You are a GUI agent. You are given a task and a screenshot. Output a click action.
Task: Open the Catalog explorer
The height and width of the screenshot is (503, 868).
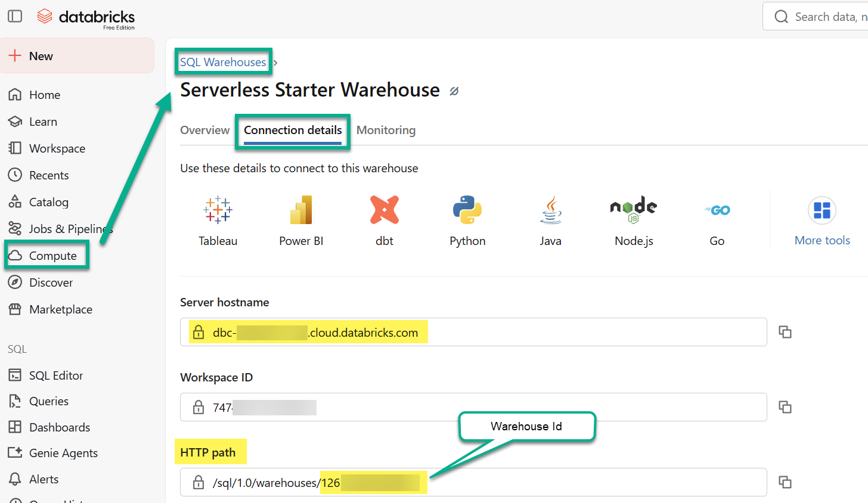coord(49,202)
